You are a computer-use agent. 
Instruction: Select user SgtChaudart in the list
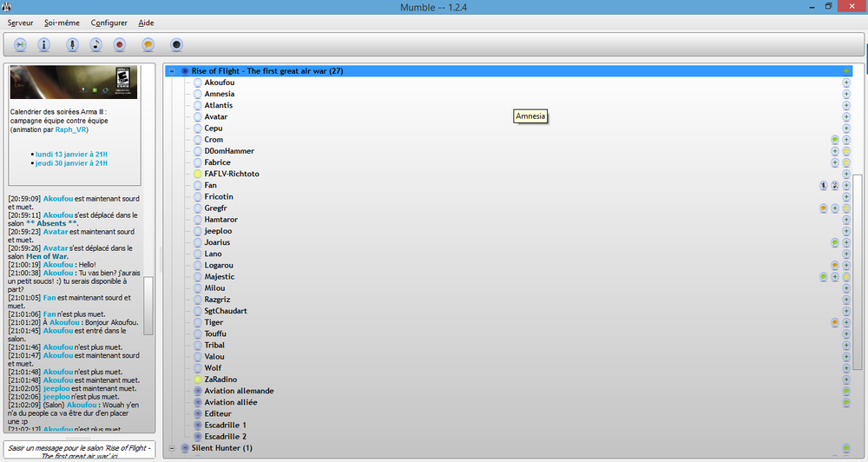pos(226,311)
